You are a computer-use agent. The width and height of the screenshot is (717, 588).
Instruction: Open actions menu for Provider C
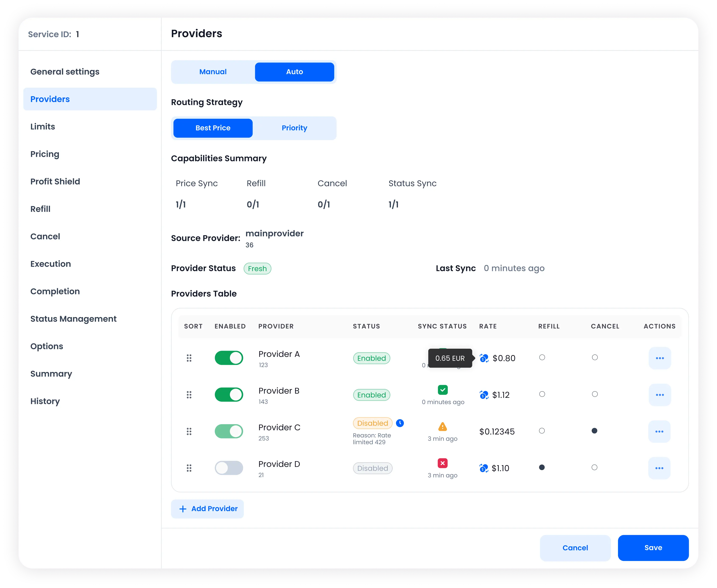659,431
